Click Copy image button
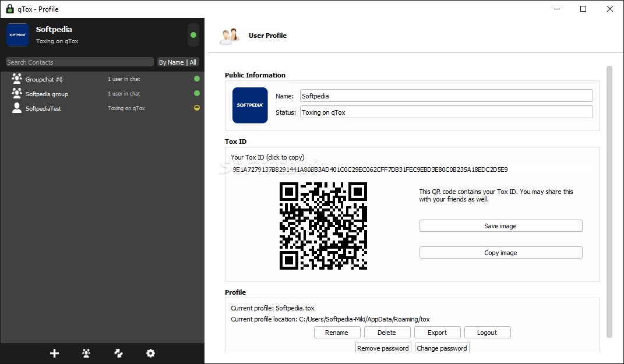Screen dimensions: 624x364 point(500,253)
